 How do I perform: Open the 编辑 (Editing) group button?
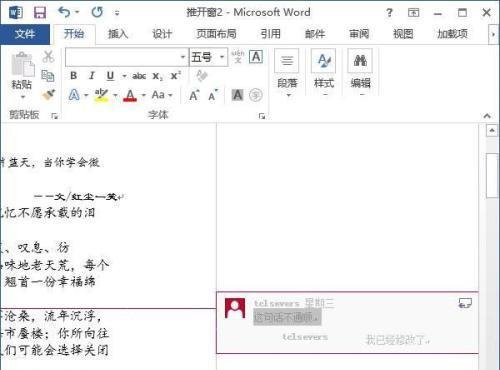(360, 73)
